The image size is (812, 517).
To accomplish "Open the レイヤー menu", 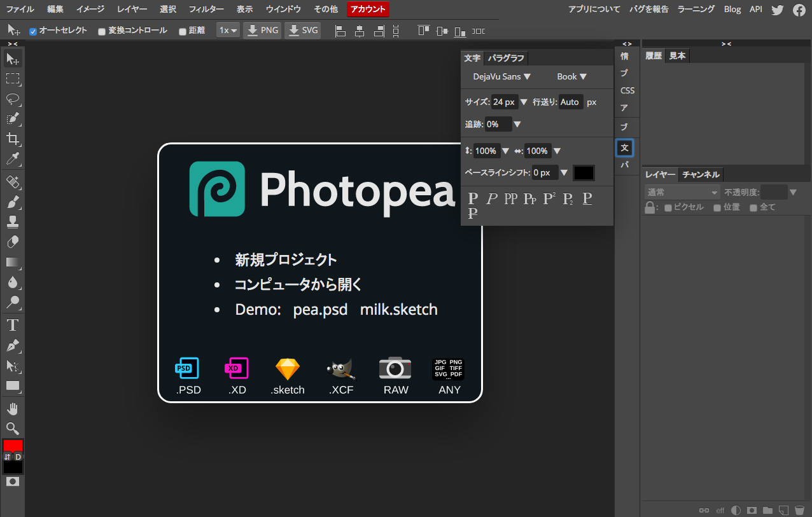I will click(x=132, y=10).
